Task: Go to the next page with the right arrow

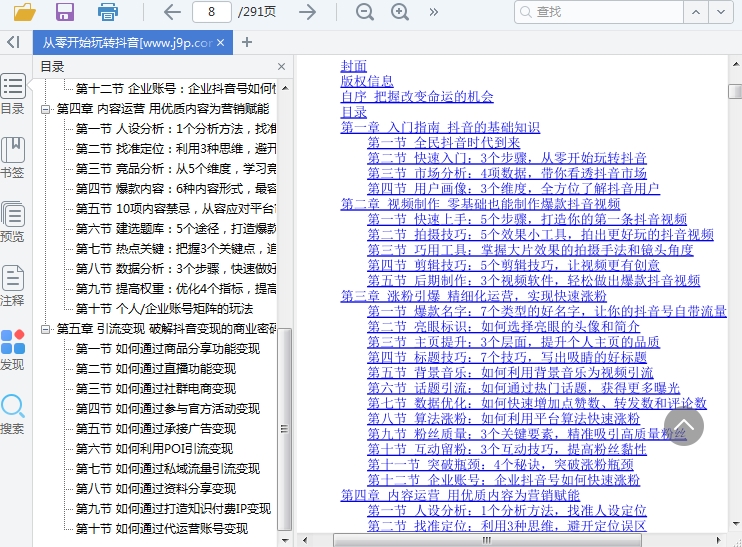Action: pos(308,12)
